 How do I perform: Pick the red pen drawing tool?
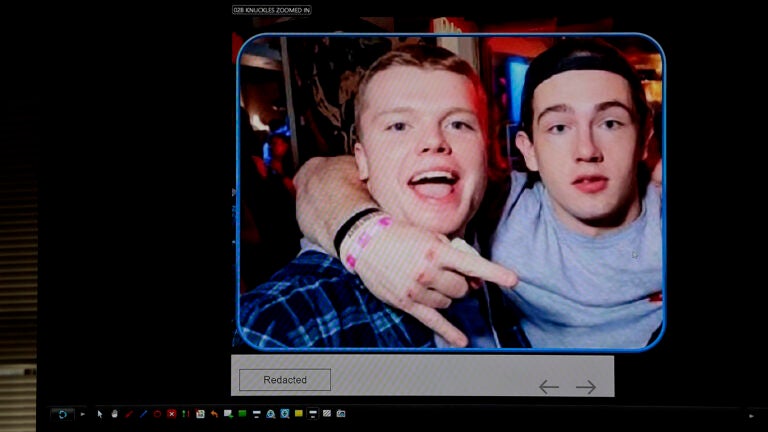point(129,414)
